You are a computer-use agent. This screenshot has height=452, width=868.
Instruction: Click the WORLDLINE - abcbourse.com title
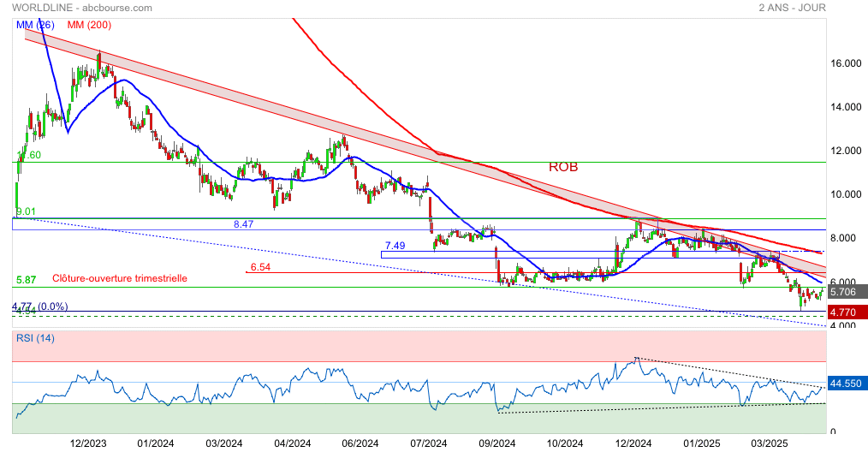(x=82, y=8)
